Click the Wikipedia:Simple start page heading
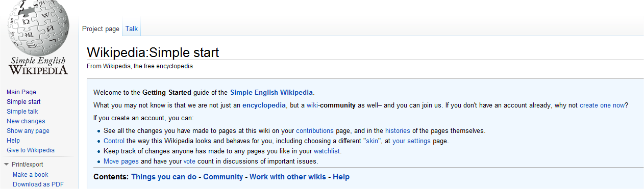Image resolution: width=644 pixels, height=189 pixels. click(153, 52)
